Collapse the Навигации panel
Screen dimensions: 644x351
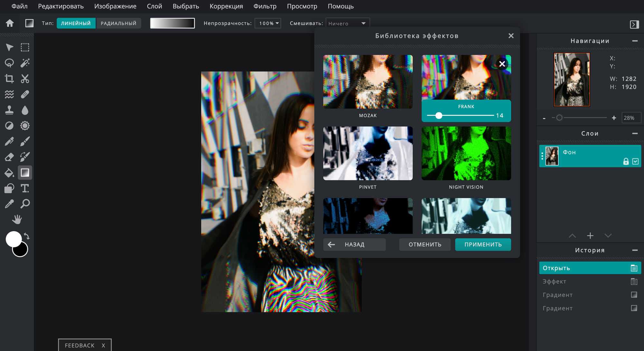[635, 41]
